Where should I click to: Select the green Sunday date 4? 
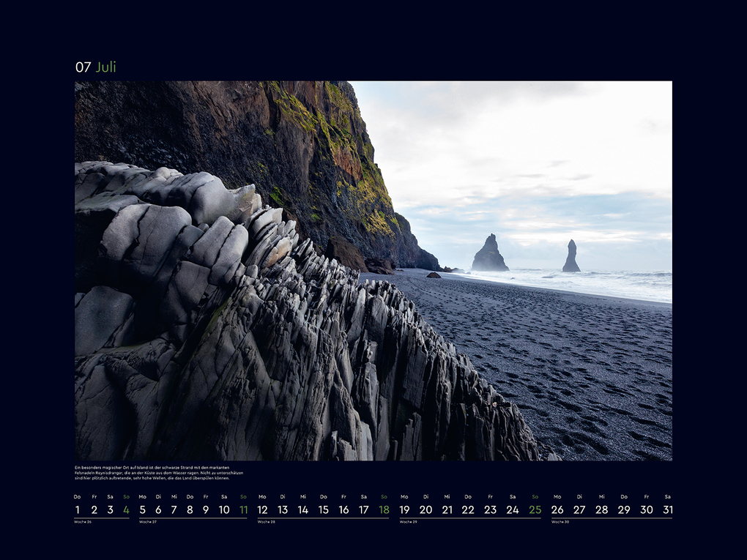[126, 509]
